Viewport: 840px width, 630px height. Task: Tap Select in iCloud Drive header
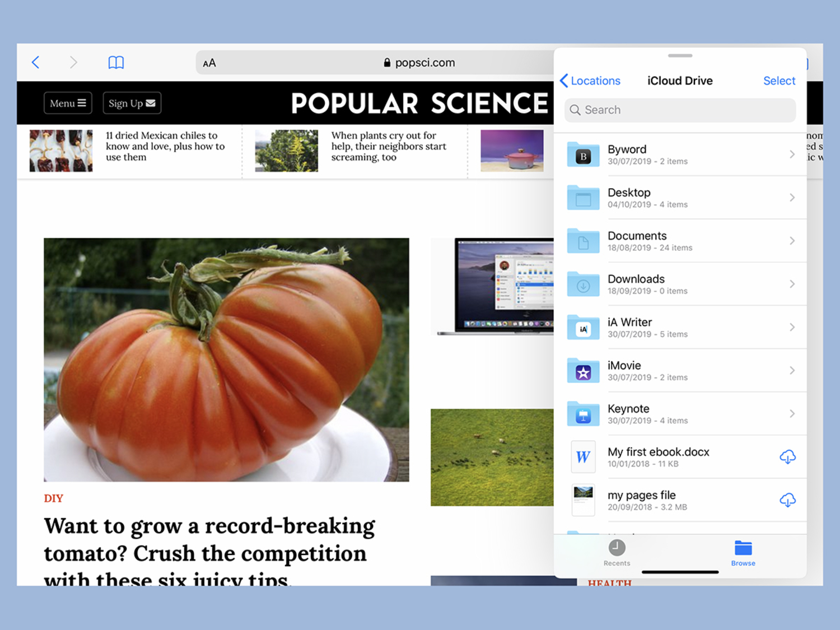pos(779,81)
